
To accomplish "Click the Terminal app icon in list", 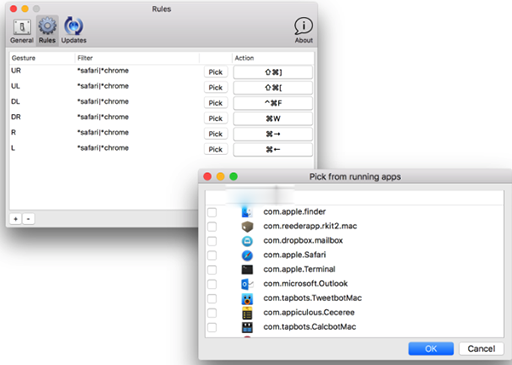I will pyautogui.click(x=247, y=269).
